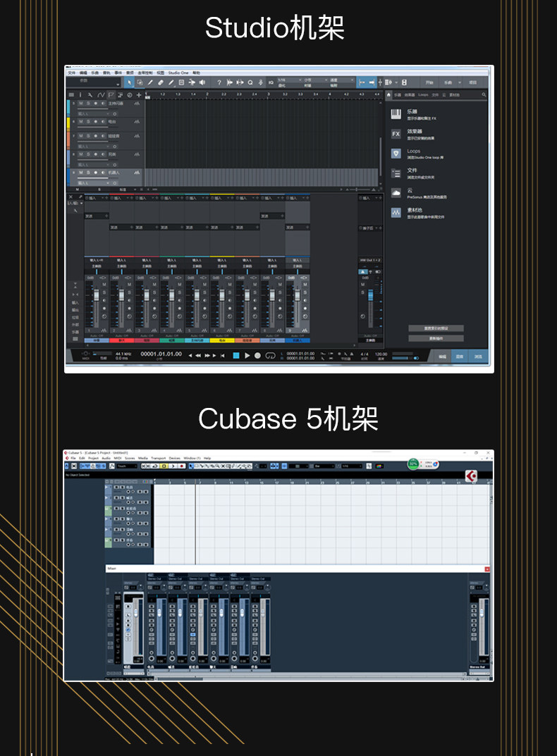Click the eraser tool in Studio One toolbar
This screenshot has height=756, width=557.
coord(161,82)
